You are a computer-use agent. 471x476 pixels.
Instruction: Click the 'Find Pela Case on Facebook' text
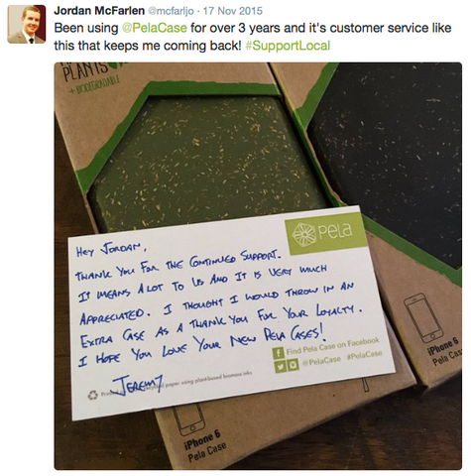click(332, 346)
